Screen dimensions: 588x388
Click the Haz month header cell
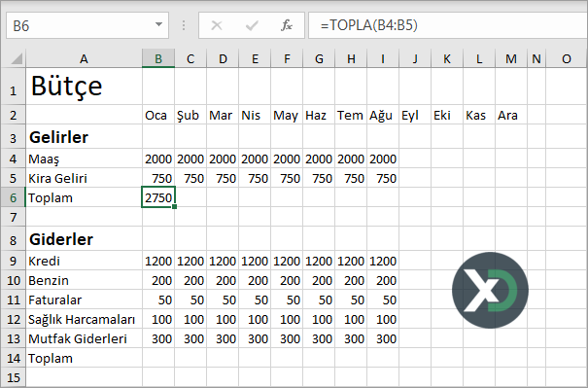pyautogui.click(x=319, y=115)
